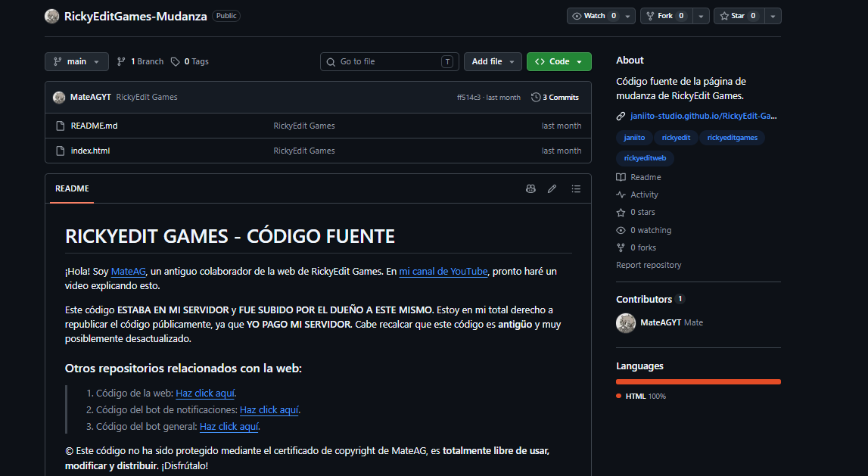View the 0 Tags list

[190, 61]
